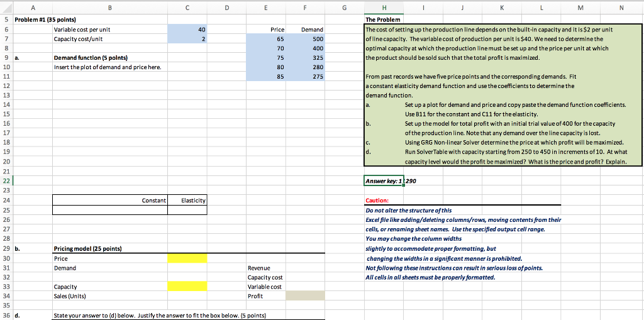Select column D header
This screenshot has height=320, width=644.
point(226,6)
